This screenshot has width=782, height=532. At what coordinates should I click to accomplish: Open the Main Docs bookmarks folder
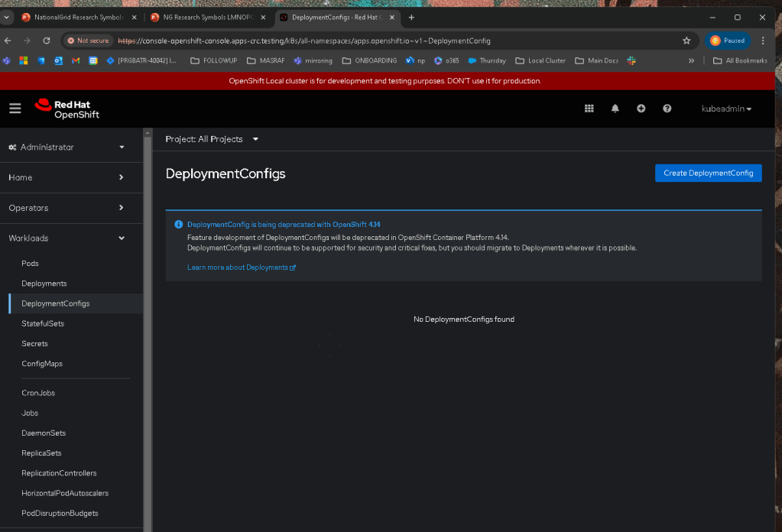coord(596,60)
